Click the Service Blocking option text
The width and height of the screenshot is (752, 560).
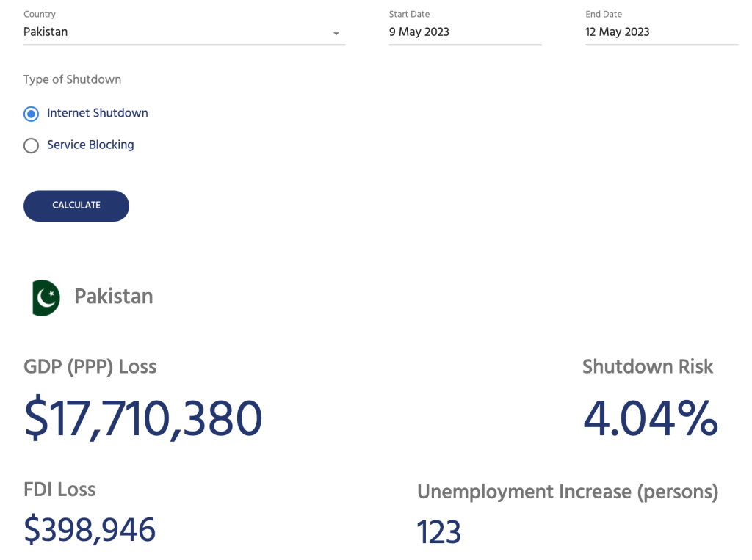coord(90,145)
